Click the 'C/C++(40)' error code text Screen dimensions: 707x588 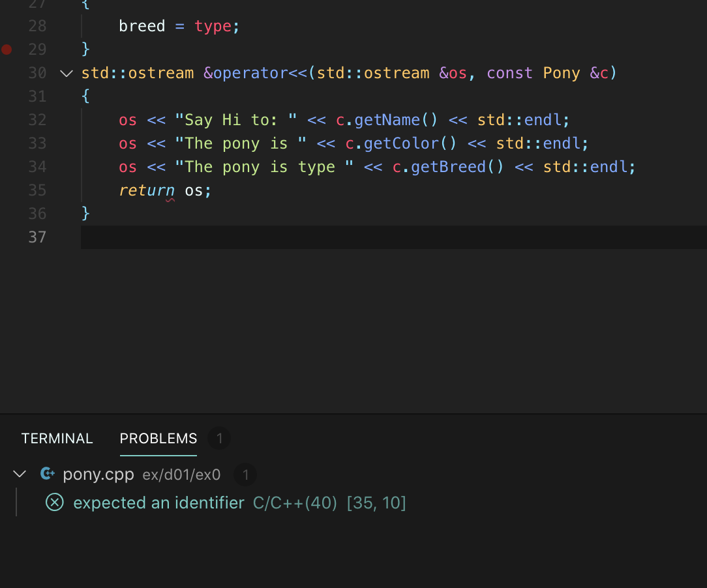point(295,503)
